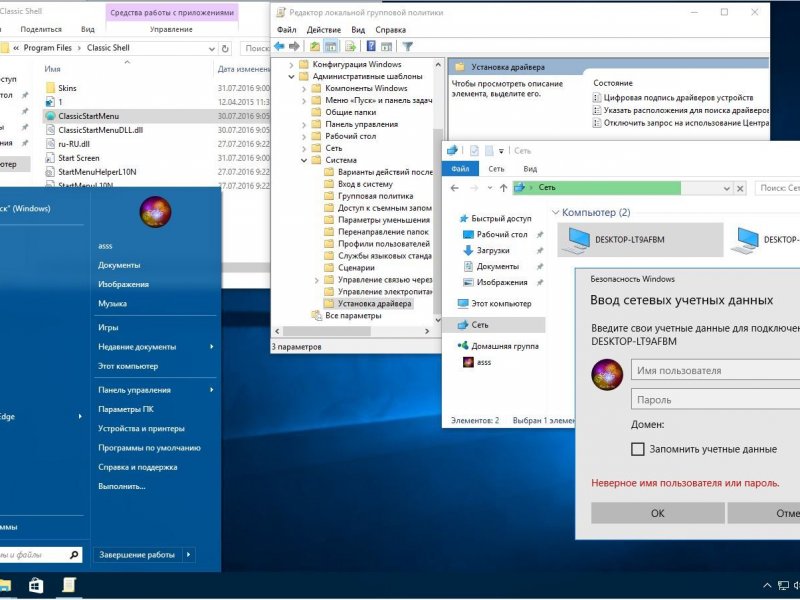
Task: Open Documents from the start menu
Action: coord(119,265)
